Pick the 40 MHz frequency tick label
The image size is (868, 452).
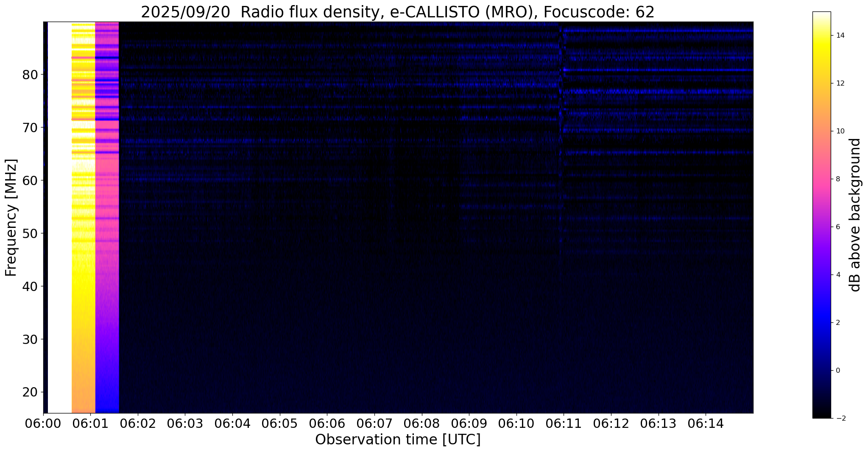pos(30,286)
